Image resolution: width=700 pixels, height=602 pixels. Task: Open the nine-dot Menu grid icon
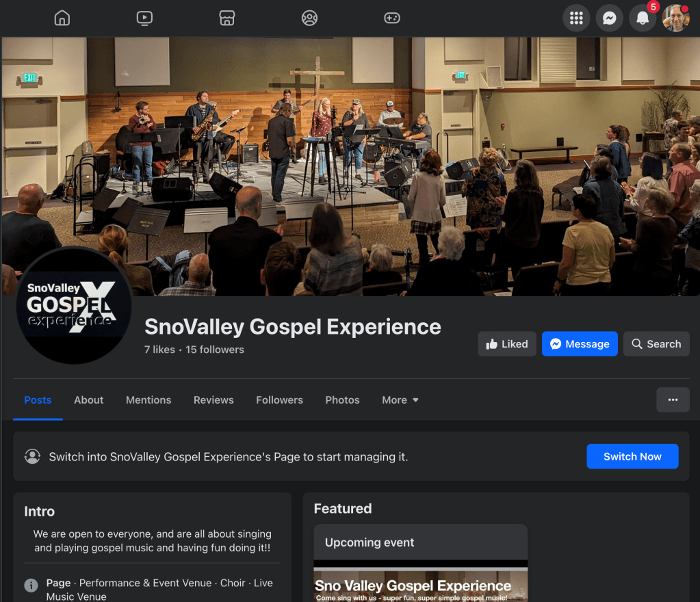[x=576, y=18]
